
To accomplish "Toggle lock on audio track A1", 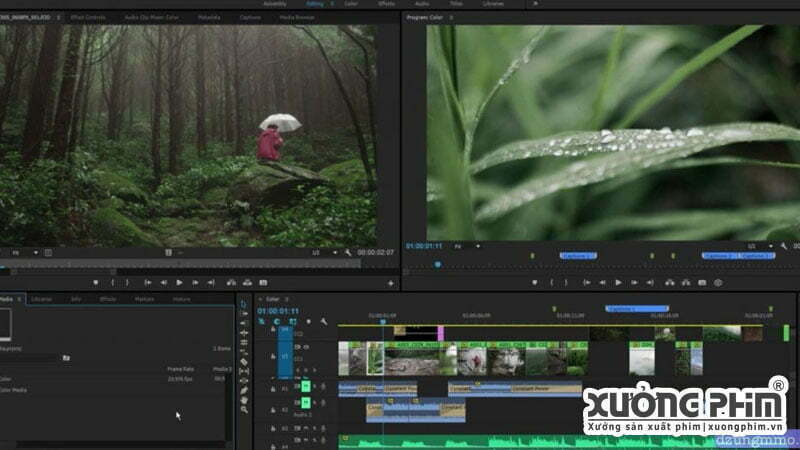I will coord(273,388).
